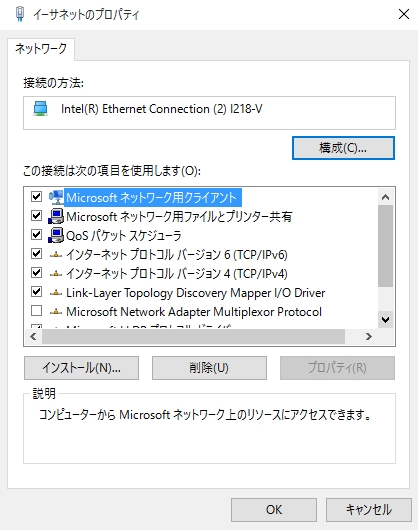Image resolution: width=418 pixels, height=530 pixels.
Task: Click the ファイルとプリンター共有 item icon
Action: click(56, 216)
